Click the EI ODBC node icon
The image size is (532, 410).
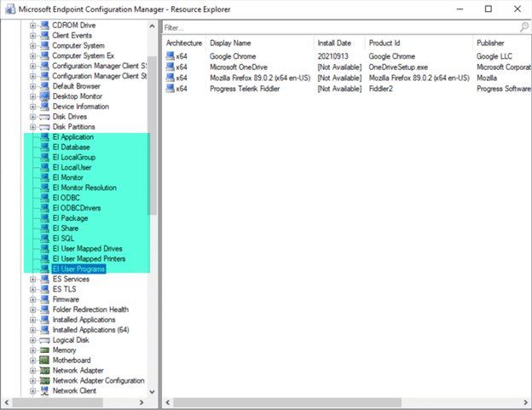pyautogui.click(x=44, y=198)
